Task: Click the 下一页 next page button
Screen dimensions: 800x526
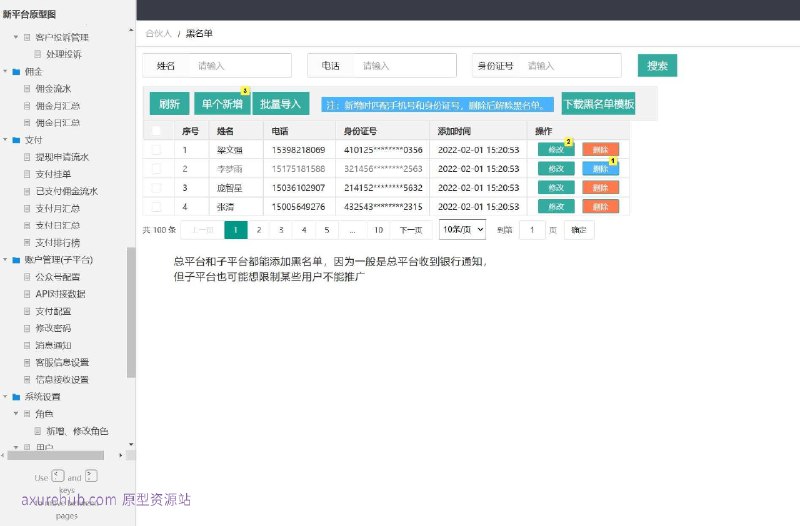Action: [x=411, y=230]
